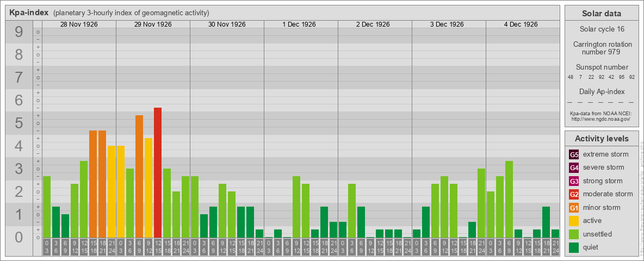Viewport: 644px width, 261px height.
Task: Click the 30 Nov 1926 date header
Action: point(227,24)
